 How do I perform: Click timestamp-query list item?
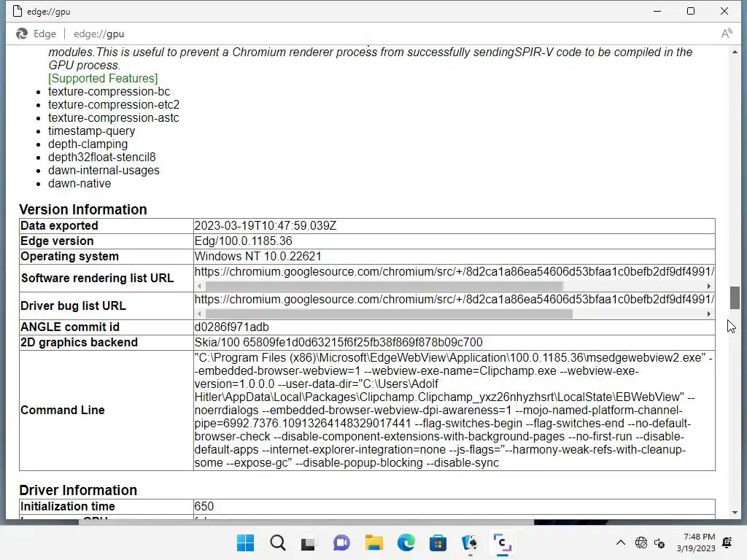(x=91, y=131)
